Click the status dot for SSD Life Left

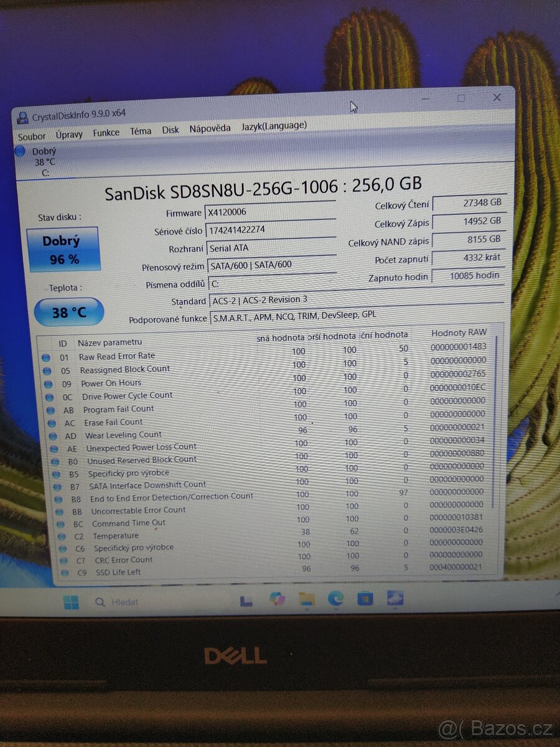click(x=64, y=573)
